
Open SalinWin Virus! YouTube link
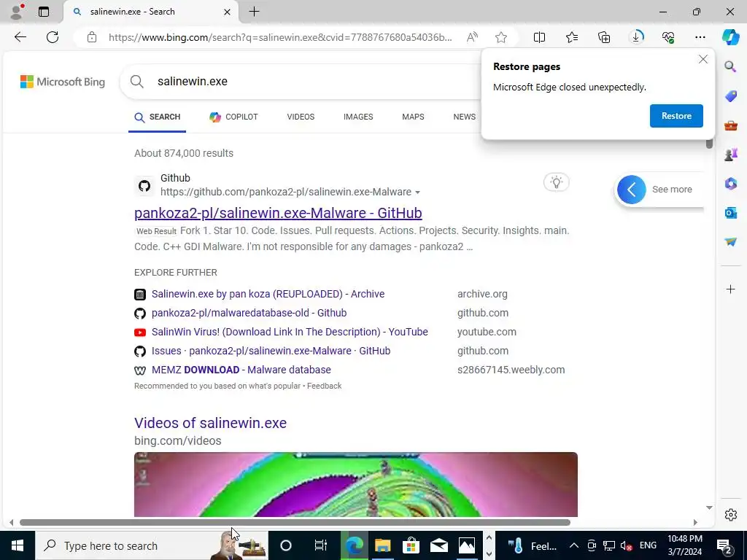[290, 332]
